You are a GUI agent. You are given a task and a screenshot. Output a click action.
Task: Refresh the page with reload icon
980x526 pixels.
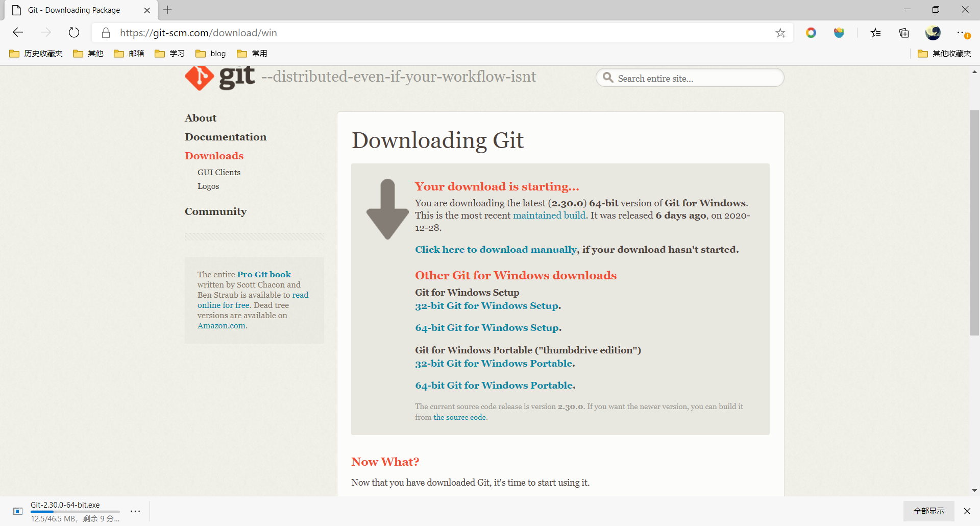(74, 33)
